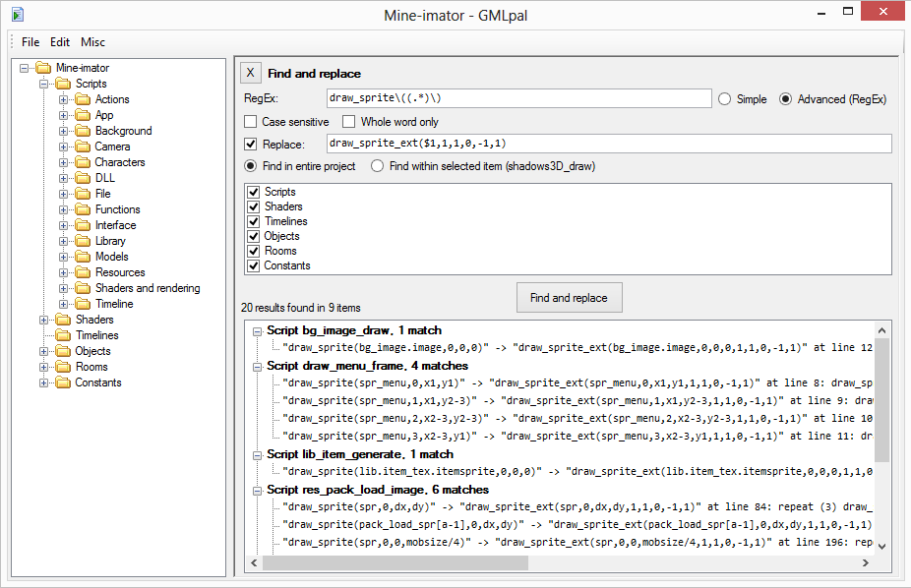Click the Objects folder icon
This screenshot has height=588, width=911.
click(63, 351)
